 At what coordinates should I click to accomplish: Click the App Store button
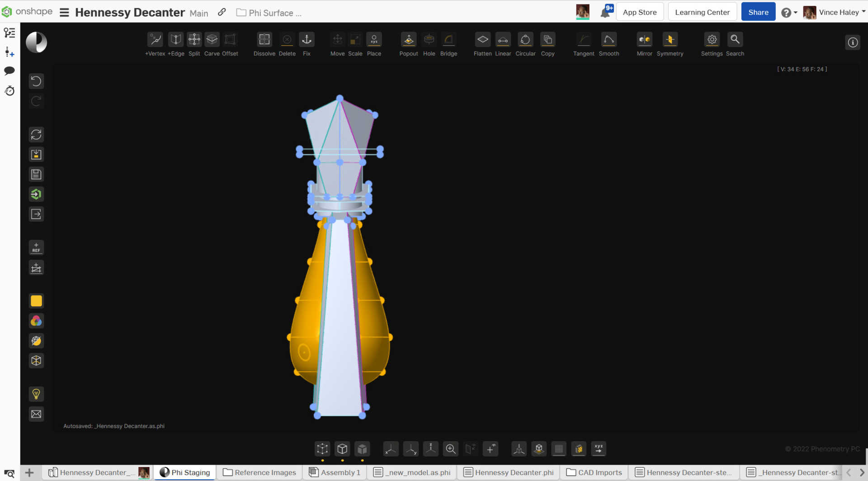(x=640, y=12)
